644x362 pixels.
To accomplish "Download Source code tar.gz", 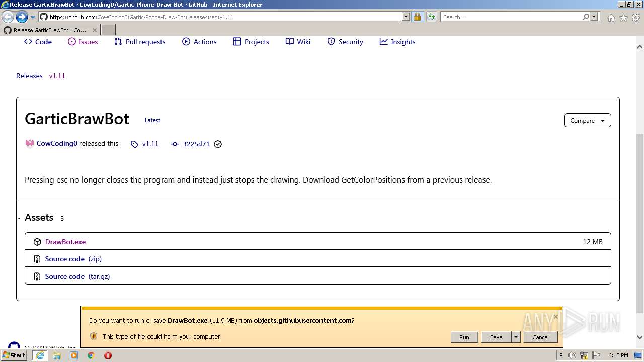I will [77, 276].
